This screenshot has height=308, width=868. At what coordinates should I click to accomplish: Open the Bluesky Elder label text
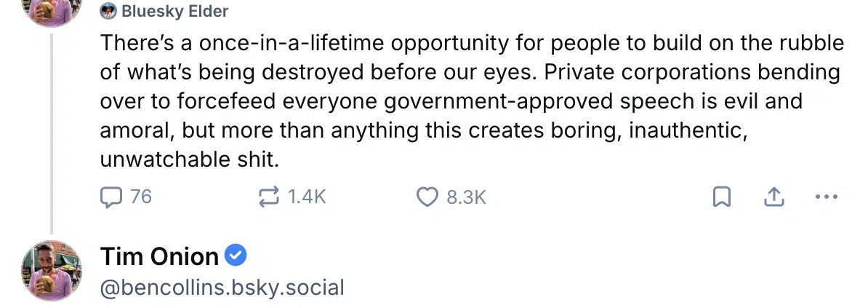174,11
